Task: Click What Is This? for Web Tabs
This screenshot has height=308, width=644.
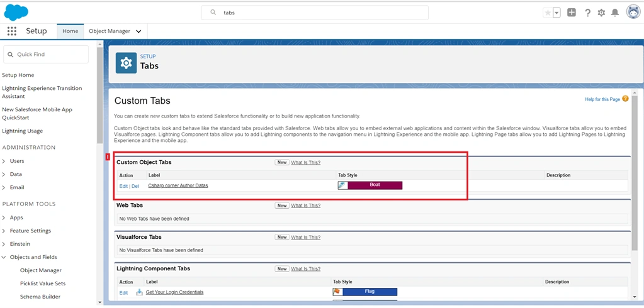Action: pyautogui.click(x=305, y=206)
